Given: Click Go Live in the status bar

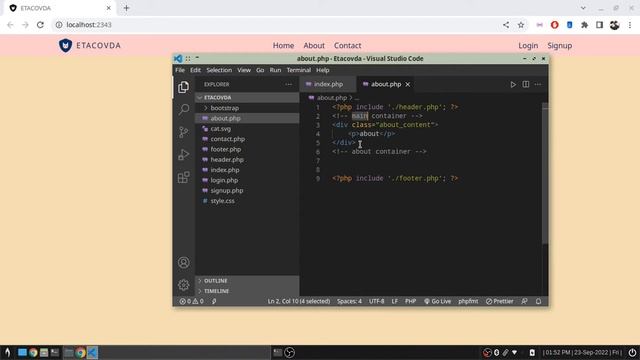Looking at the screenshot, I should (x=438, y=301).
